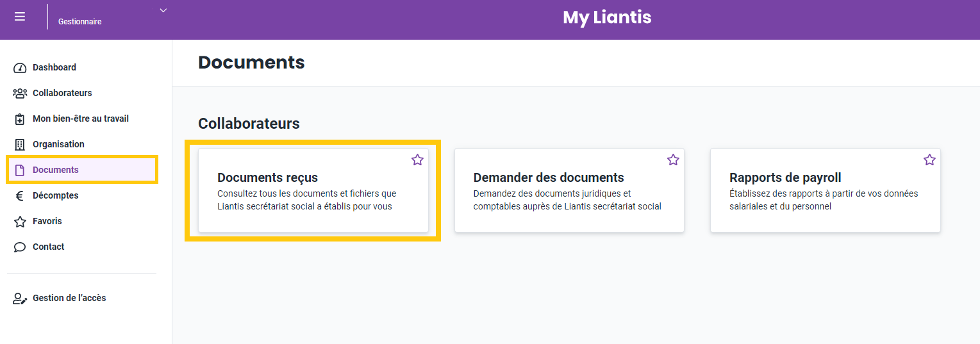Click the Favoris star icon in sidebar
The image size is (980, 344).
click(x=20, y=221)
